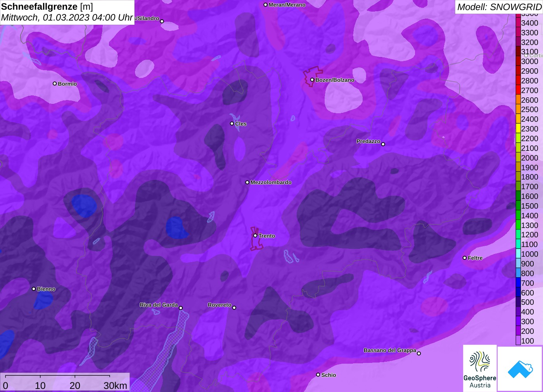The width and height of the screenshot is (543, 392).
Task: Click the 30km scale bar label
Action: (115, 385)
